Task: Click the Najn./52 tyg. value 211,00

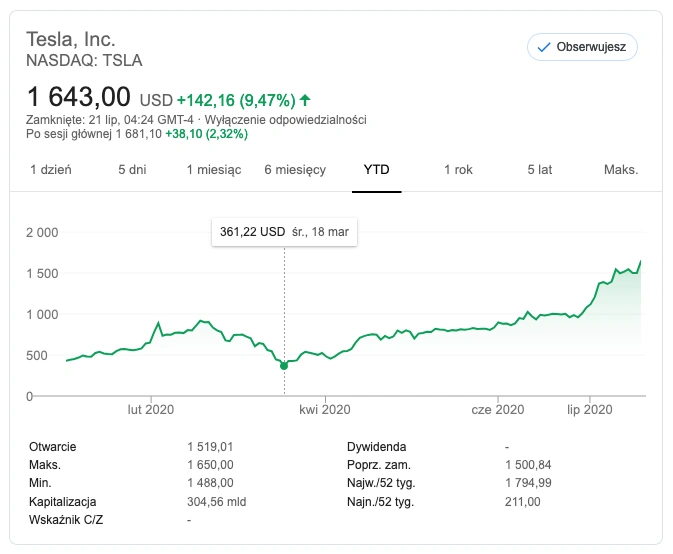Action: [x=522, y=502]
